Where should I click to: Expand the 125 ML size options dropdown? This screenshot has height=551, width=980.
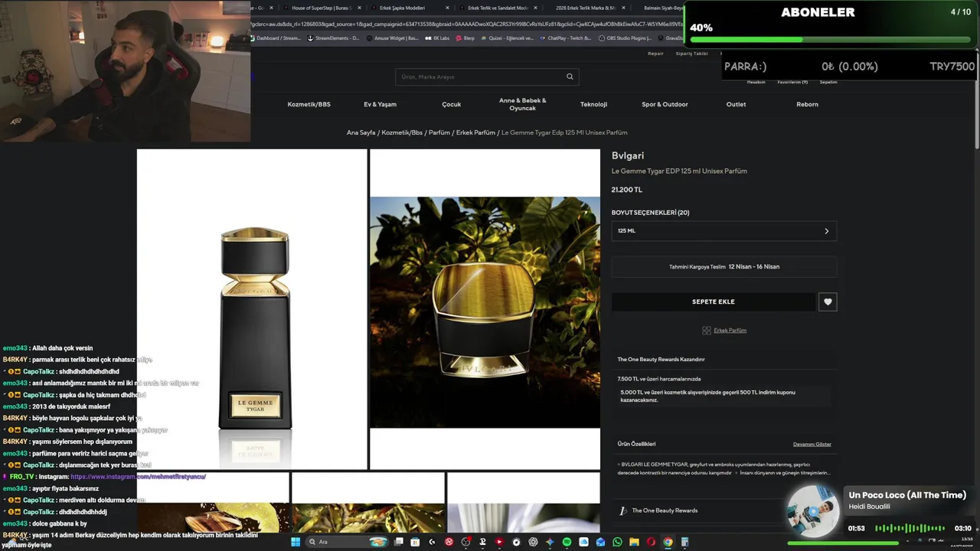pyautogui.click(x=724, y=231)
